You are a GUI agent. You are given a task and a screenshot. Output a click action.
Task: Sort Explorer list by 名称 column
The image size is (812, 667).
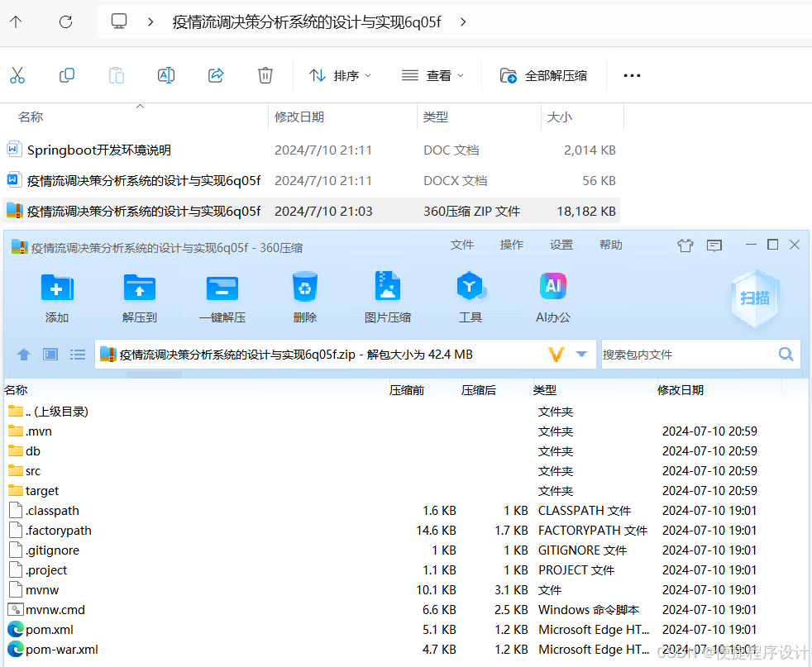tap(31, 117)
